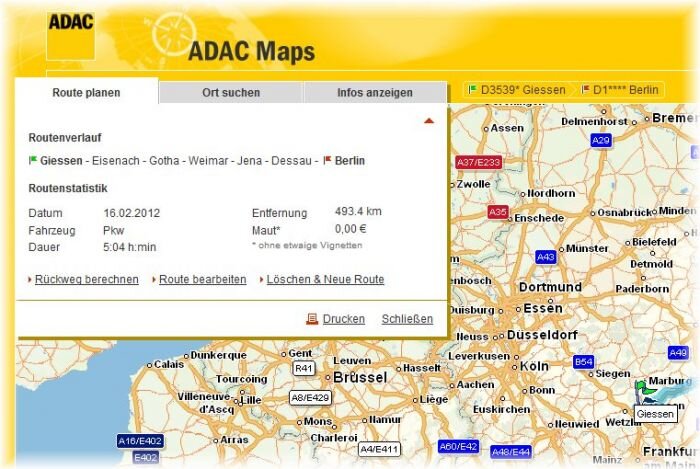Click Enschede on the map
700x469 pixels.
(x=539, y=218)
